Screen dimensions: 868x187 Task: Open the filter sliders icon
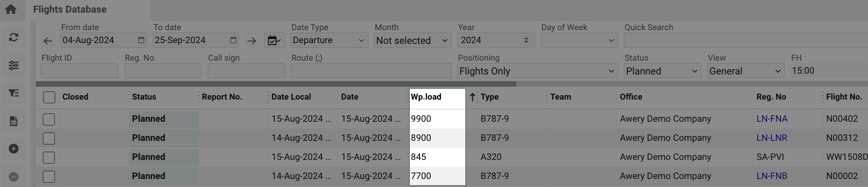click(x=14, y=65)
